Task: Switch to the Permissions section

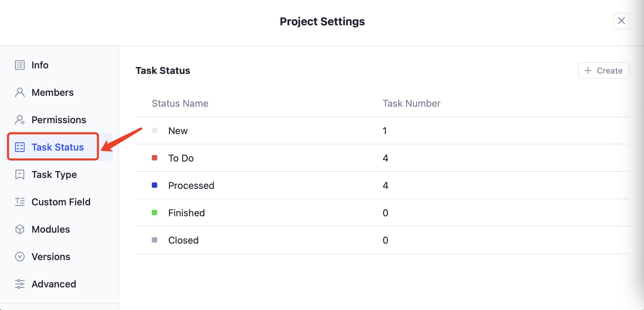Action: [58, 119]
